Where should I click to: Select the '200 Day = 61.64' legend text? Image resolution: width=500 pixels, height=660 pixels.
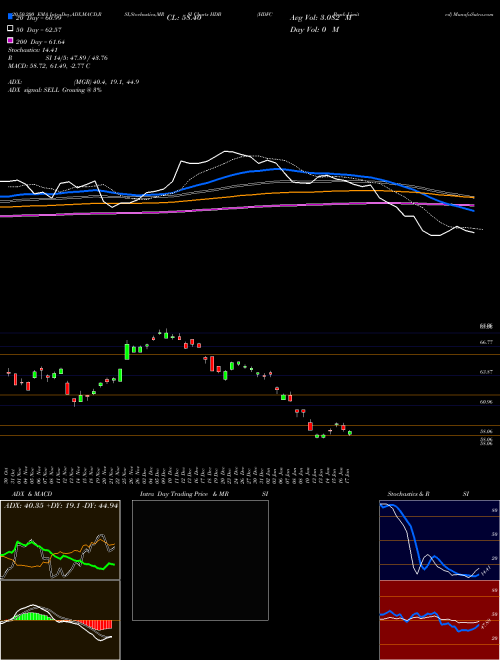pos(40,41)
